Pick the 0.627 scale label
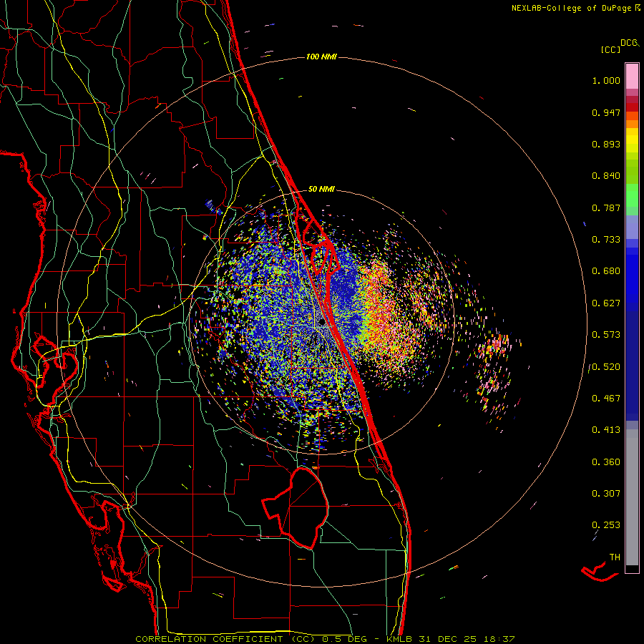The image size is (644, 644). pos(606,303)
